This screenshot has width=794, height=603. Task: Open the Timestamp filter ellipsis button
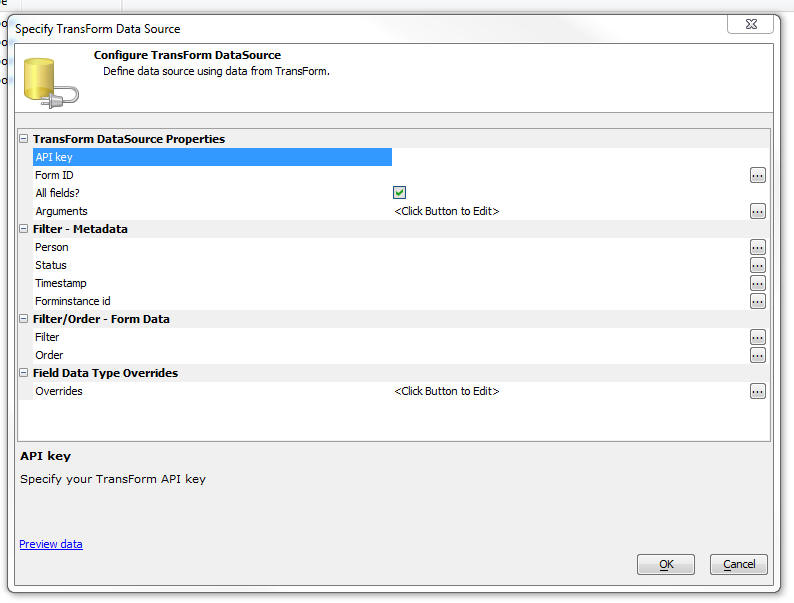[757, 283]
